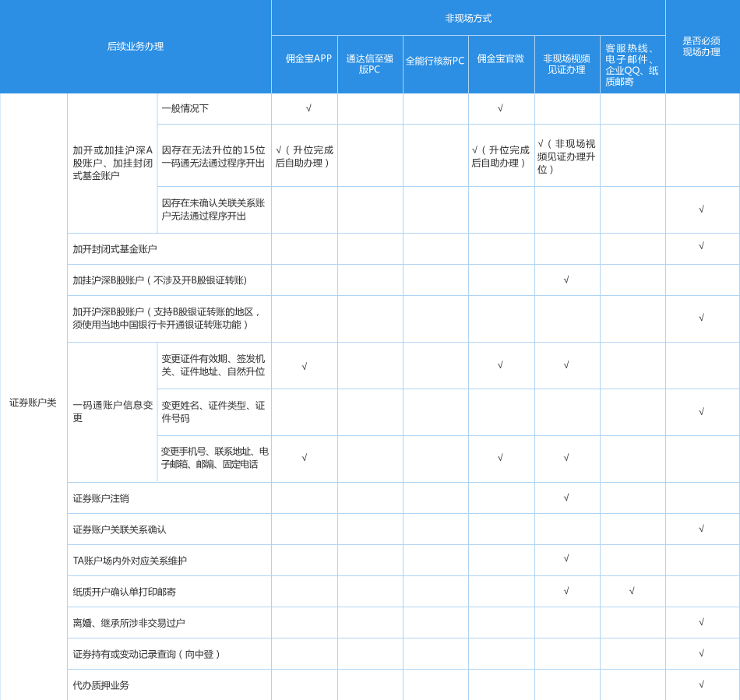Viewport: 740px width, 700px height.
Task: Click the 佣金宝APP checkmark in 一般情况下 row
Action: 308,108
